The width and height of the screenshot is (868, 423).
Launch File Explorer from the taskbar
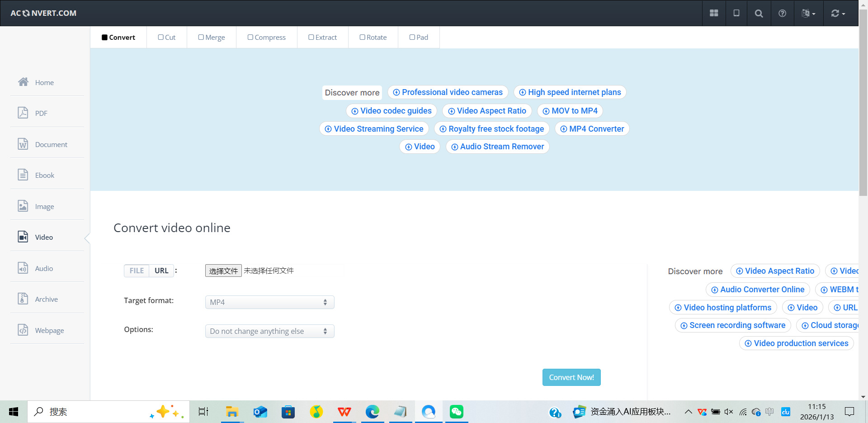pyautogui.click(x=232, y=412)
